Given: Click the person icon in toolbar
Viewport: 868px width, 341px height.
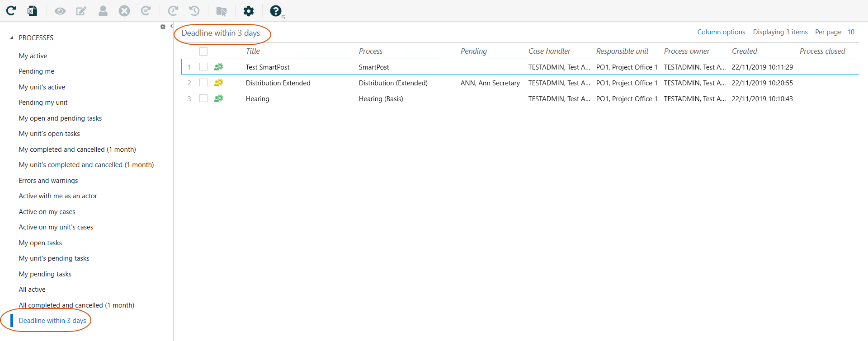Looking at the screenshot, I should tap(103, 11).
